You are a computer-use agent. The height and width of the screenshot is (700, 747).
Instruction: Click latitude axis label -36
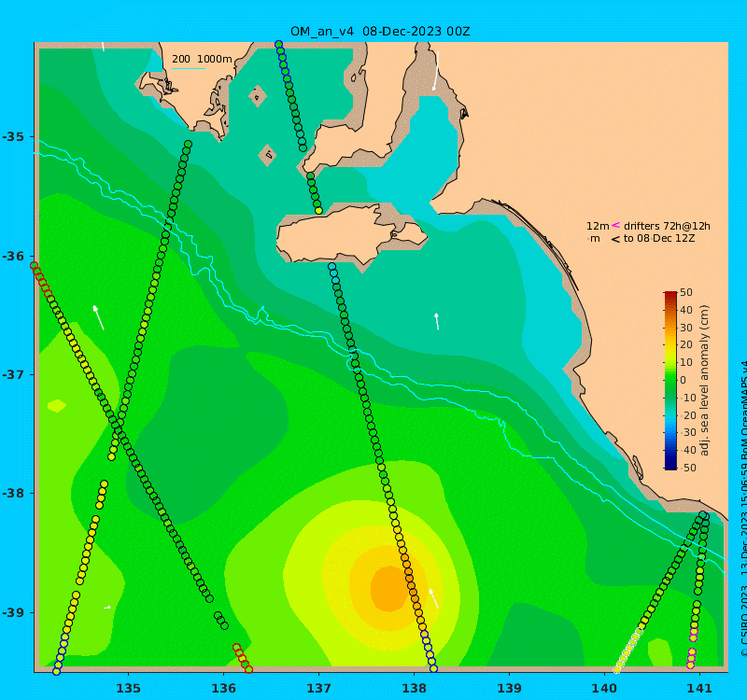tap(13, 256)
